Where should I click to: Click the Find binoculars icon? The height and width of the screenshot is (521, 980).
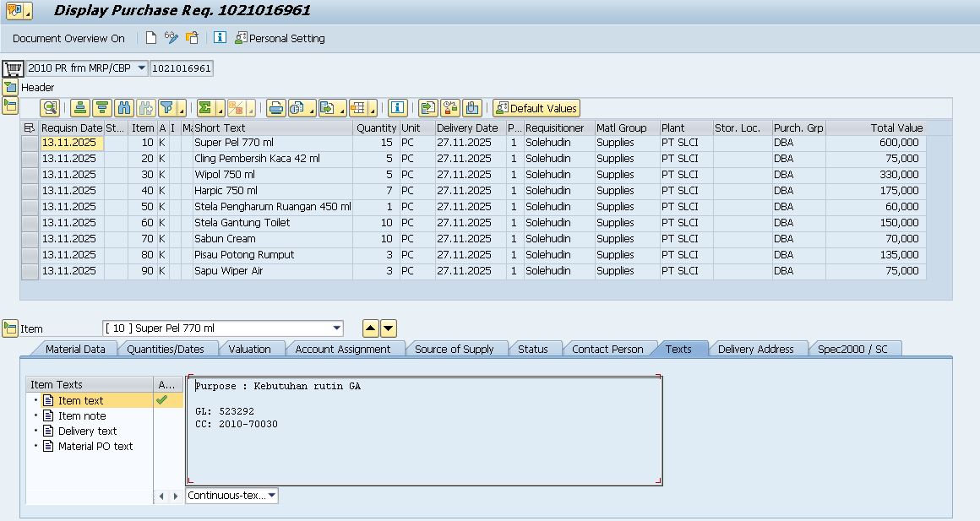tap(124, 108)
